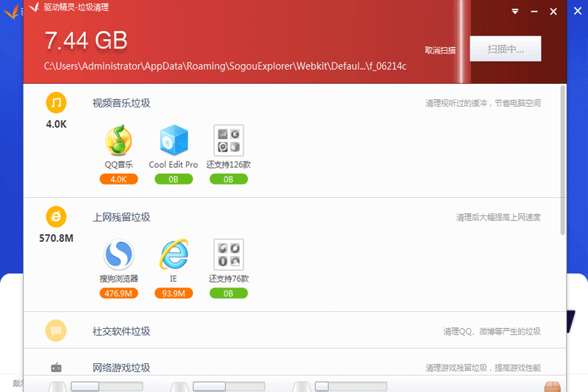Click the 视频音乐垃圾 category heading
The height and width of the screenshot is (392, 588).
click(x=121, y=103)
